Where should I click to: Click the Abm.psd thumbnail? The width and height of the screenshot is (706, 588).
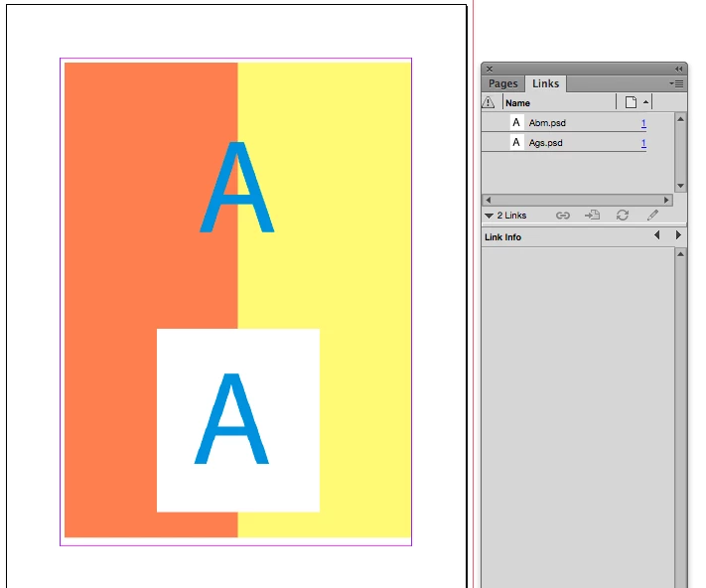pos(516,122)
